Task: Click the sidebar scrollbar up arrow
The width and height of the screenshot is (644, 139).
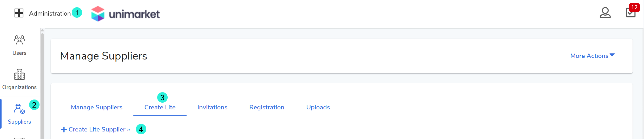Action: click(x=42, y=30)
